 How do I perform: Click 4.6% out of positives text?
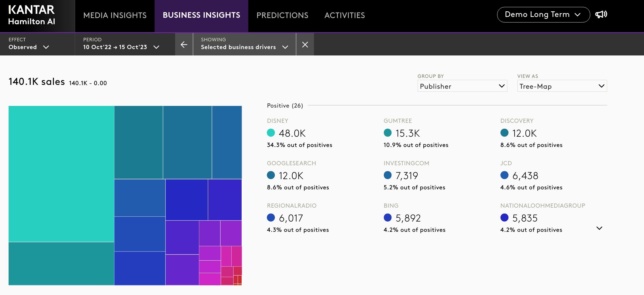pos(531,187)
